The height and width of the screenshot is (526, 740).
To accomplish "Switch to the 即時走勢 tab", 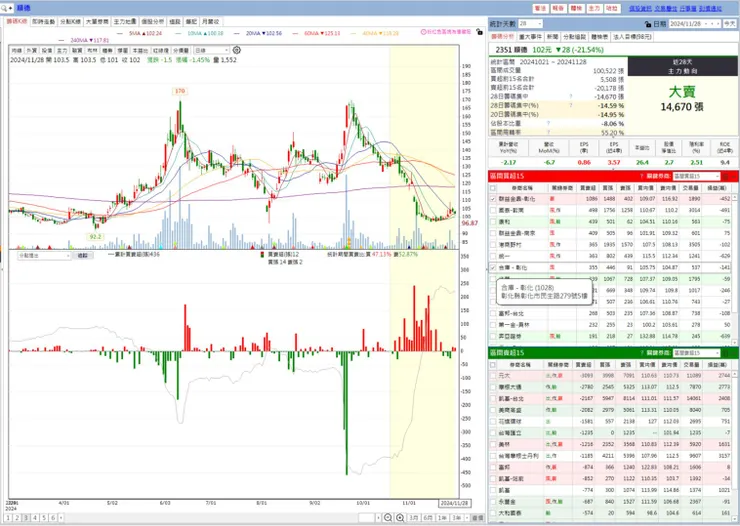I will pyautogui.click(x=43, y=22).
